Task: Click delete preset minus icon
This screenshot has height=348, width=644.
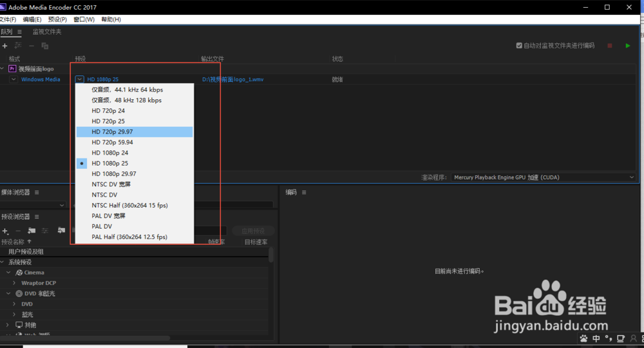Action: point(18,231)
